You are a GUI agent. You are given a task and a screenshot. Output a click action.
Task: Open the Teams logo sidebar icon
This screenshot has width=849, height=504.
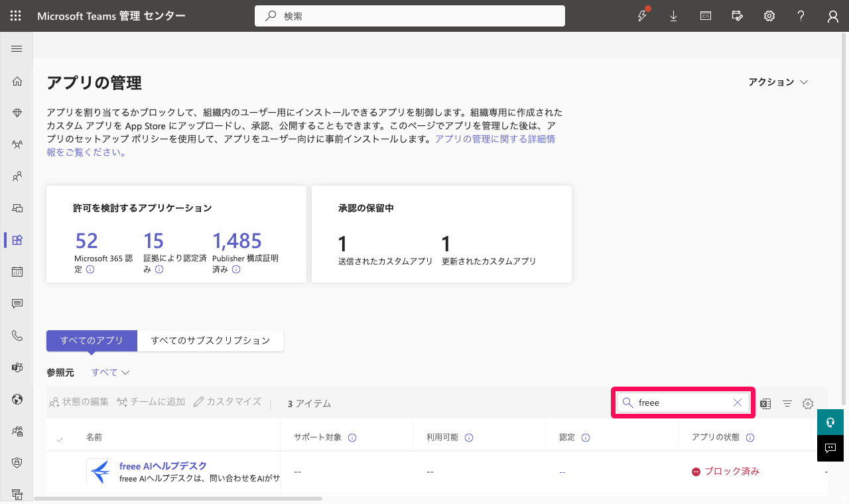(17, 367)
